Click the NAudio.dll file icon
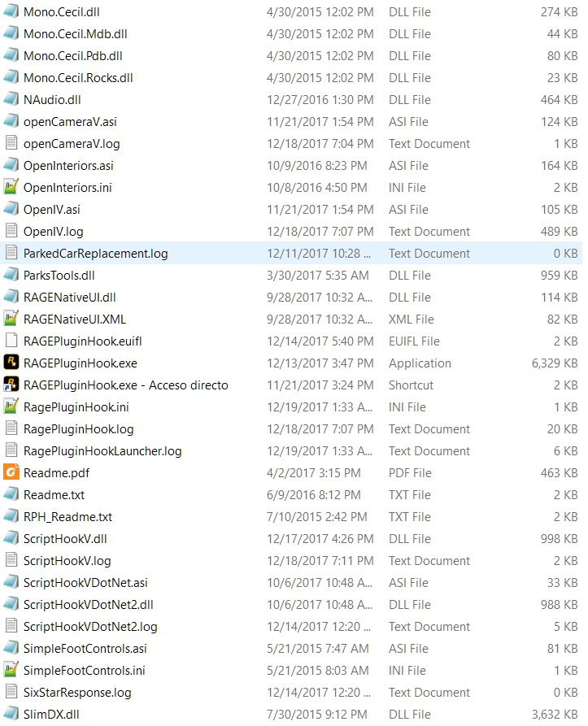This screenshot has height=726, width=588. pos(11,99)
